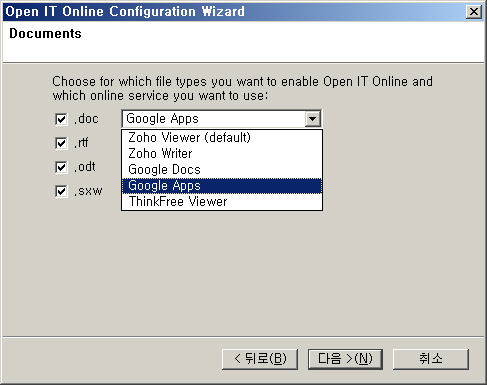The height and width of the screenshot is (385, 487).
Task: Disable the .odt file type checkbox
Action: 61,167
